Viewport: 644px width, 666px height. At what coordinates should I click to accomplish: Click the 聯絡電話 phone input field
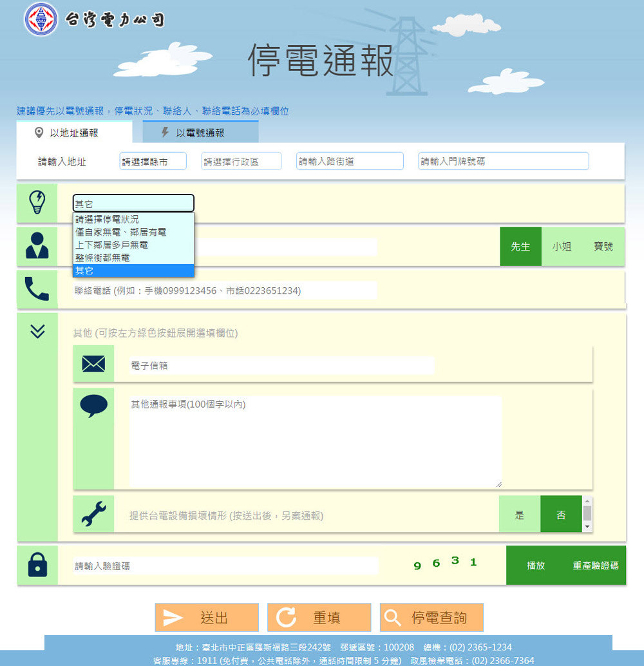coord(225,290)
